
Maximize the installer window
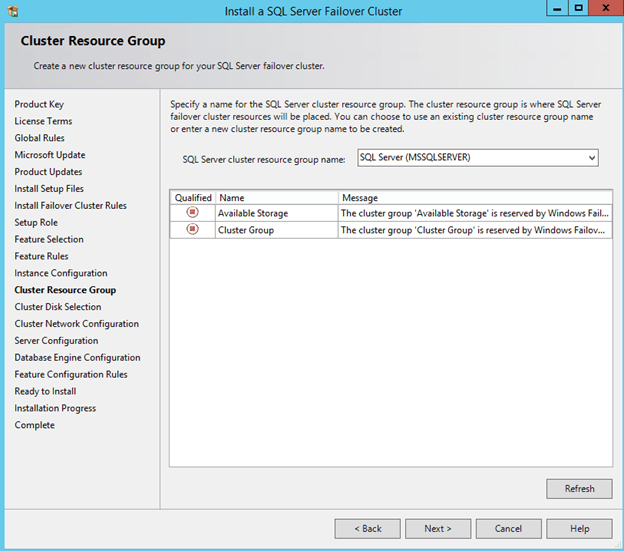coord(577,9)
